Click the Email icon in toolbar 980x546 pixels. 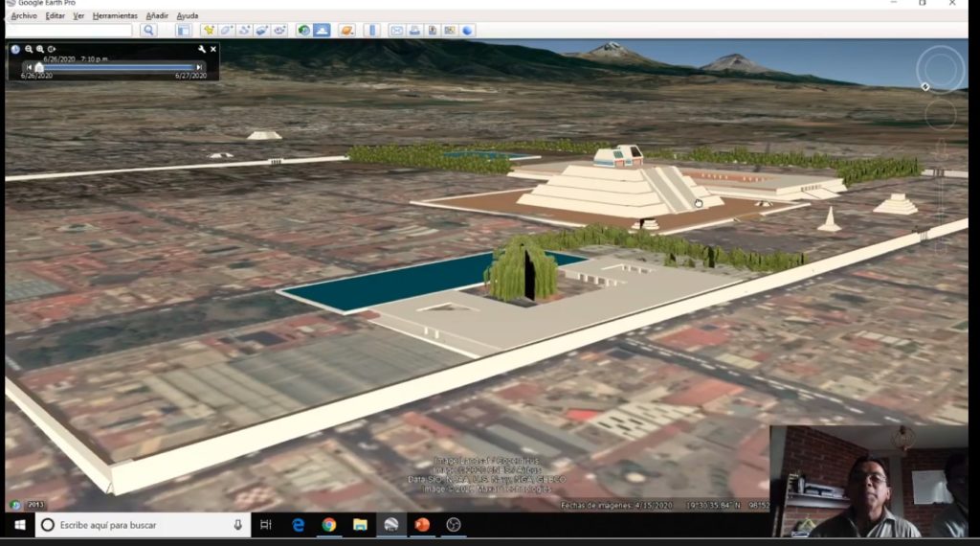(397, 31)
